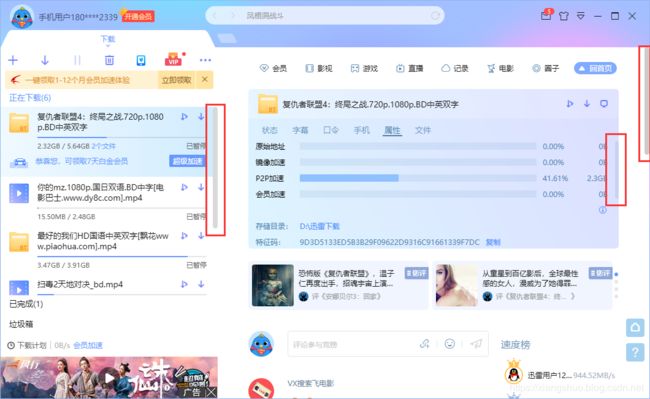Open the 圈子 navigation item

[546, 68]
